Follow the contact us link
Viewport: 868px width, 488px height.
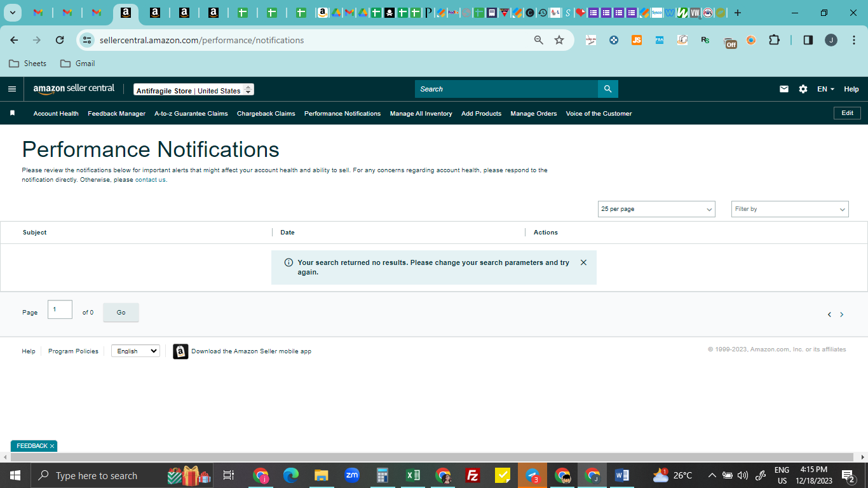pyautogui.click(x=151, y=180)
